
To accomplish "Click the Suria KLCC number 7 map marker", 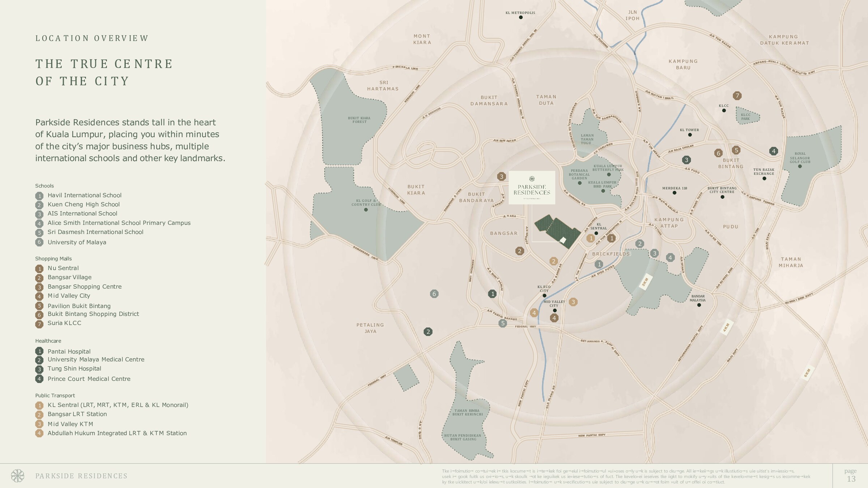I will (737, 96).
